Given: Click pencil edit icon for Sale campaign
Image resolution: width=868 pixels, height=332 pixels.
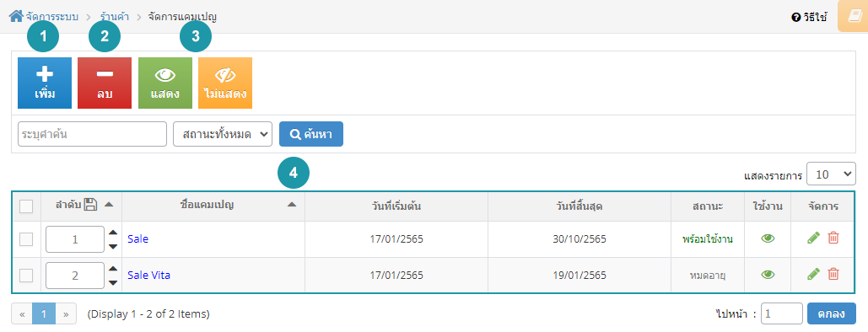Looking at the screenshot, I should tap(813, 238).
